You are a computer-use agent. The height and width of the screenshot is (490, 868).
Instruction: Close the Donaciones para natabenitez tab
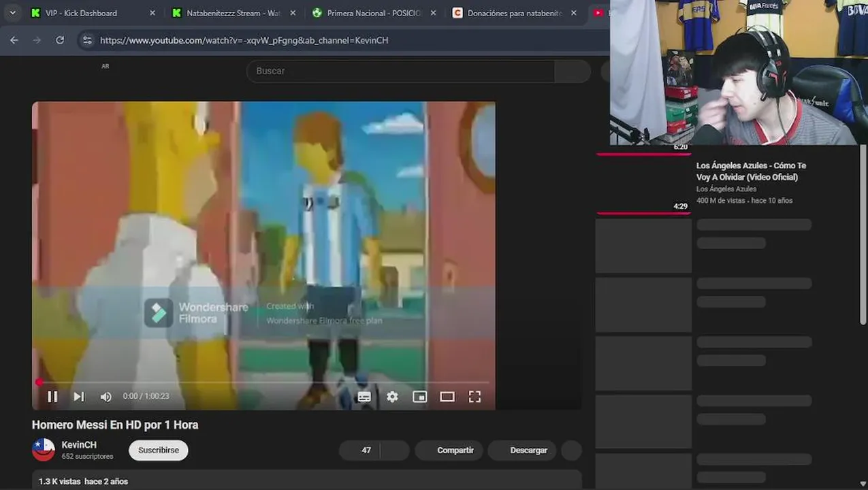click(574, 13)
